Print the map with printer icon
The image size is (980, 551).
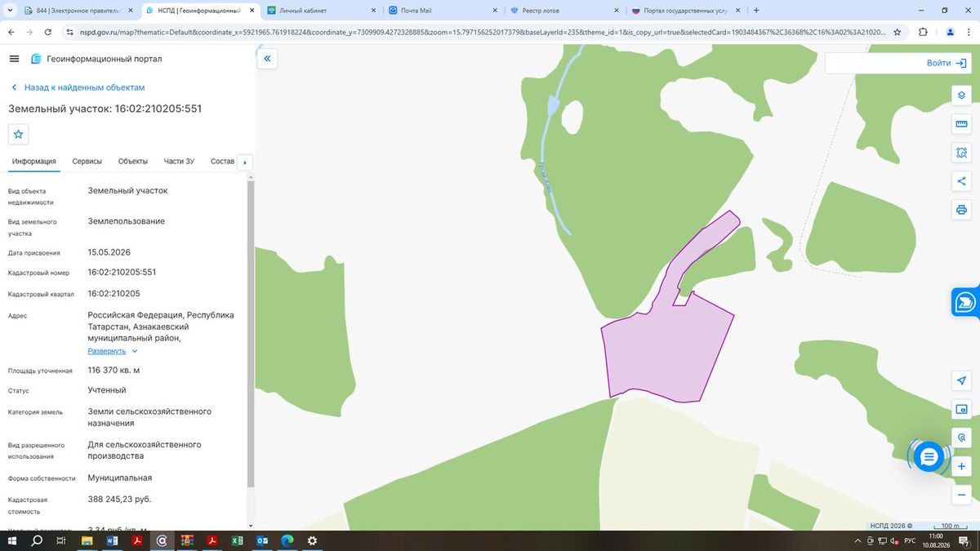pyautogui.click(x=961, y=210)
